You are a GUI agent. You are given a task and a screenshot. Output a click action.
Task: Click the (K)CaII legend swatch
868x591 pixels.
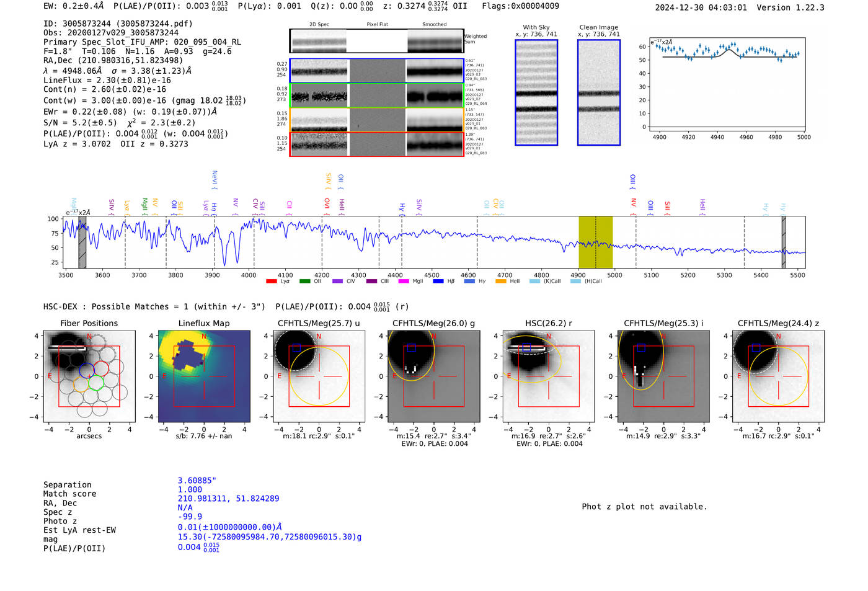pos(534,281)
